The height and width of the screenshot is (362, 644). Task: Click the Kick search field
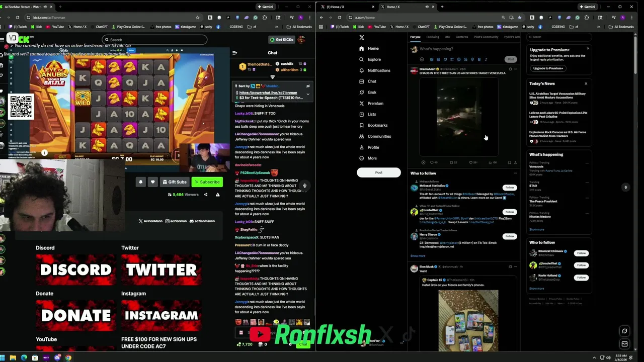[154, 40]
